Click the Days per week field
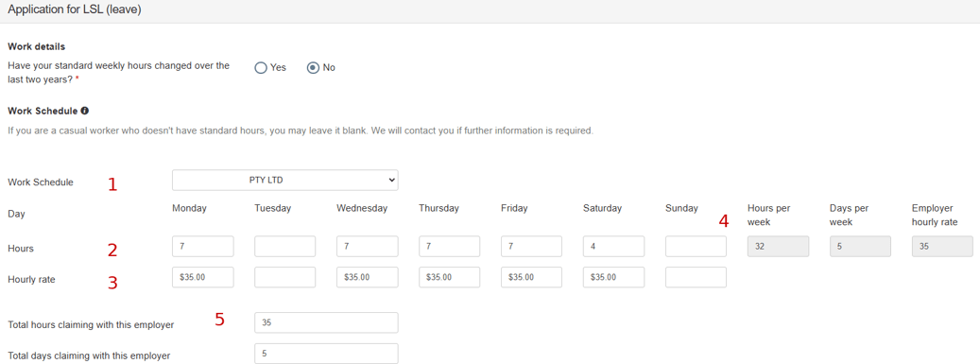The image size is (980, 364). [x=861, y=247]
